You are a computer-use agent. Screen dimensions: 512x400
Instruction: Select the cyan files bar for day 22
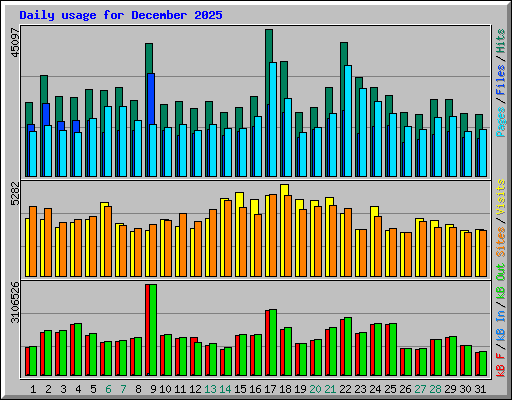[x=348, y=121]
